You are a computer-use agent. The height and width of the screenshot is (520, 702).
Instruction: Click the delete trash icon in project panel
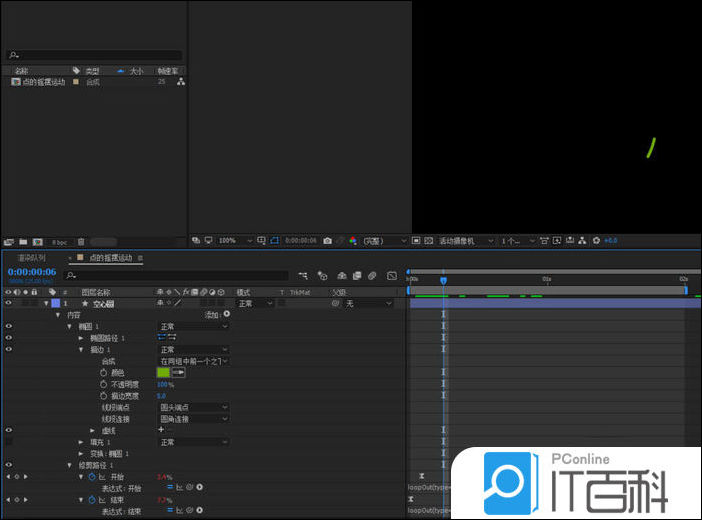[x=81, y=241]
